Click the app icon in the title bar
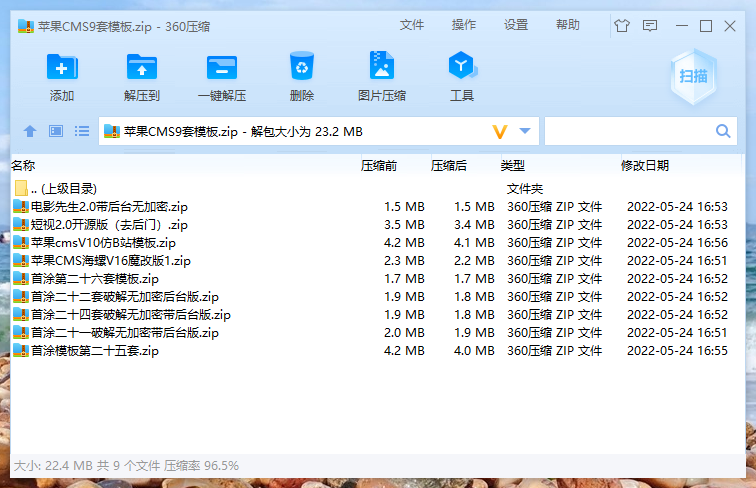 click(26, 26)
